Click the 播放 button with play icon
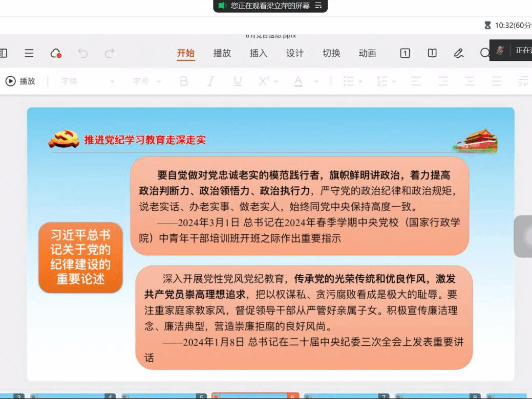The height and width of the screenshot is (399, 532). coord(20,81)
